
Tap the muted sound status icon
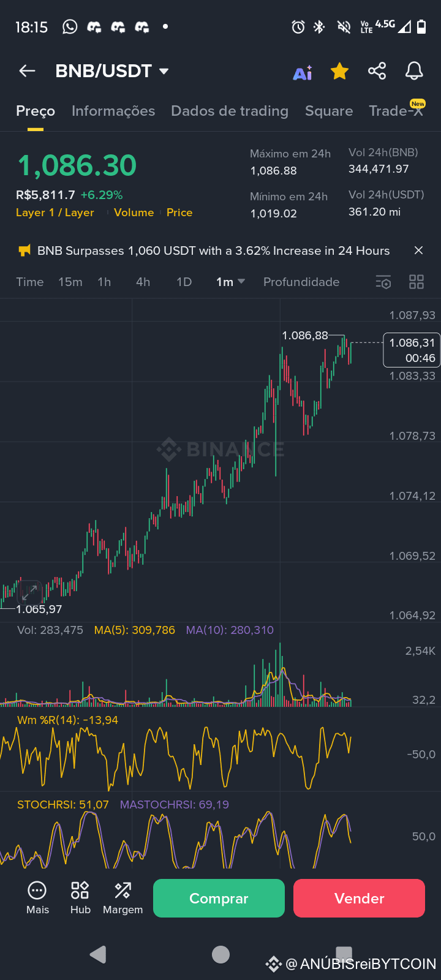point(344,27)
